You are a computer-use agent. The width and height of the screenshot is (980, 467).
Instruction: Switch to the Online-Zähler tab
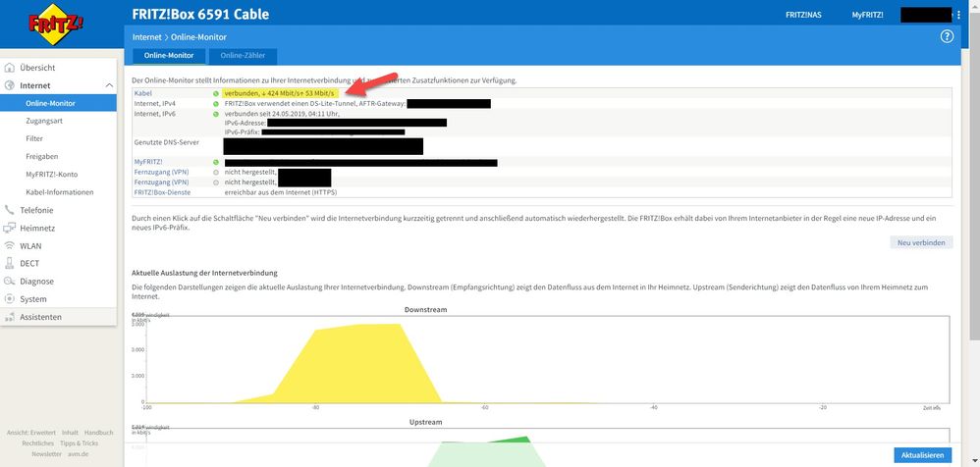[x=243, y=56]
